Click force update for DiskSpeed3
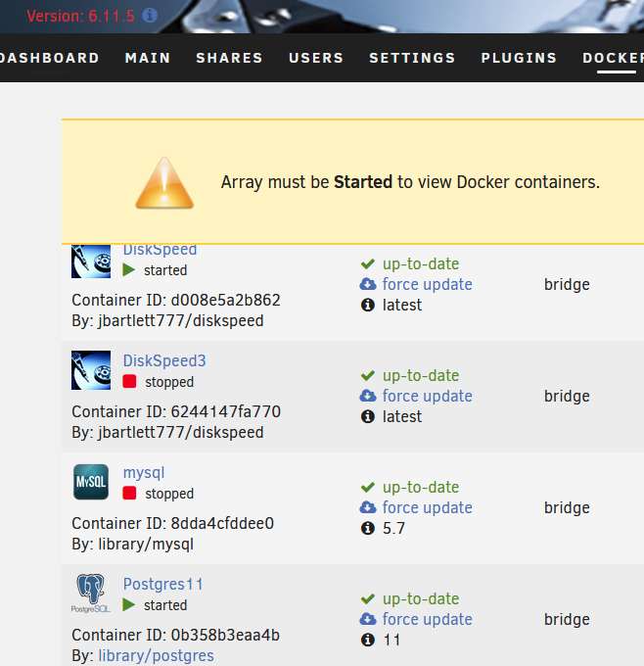Screen dimensions: 644x666 coord(427,396)
